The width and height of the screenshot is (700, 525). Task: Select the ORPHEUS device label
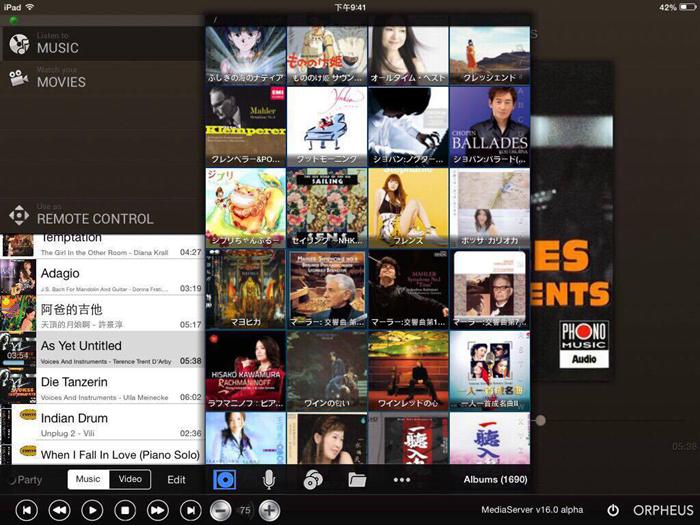point(663,510)
